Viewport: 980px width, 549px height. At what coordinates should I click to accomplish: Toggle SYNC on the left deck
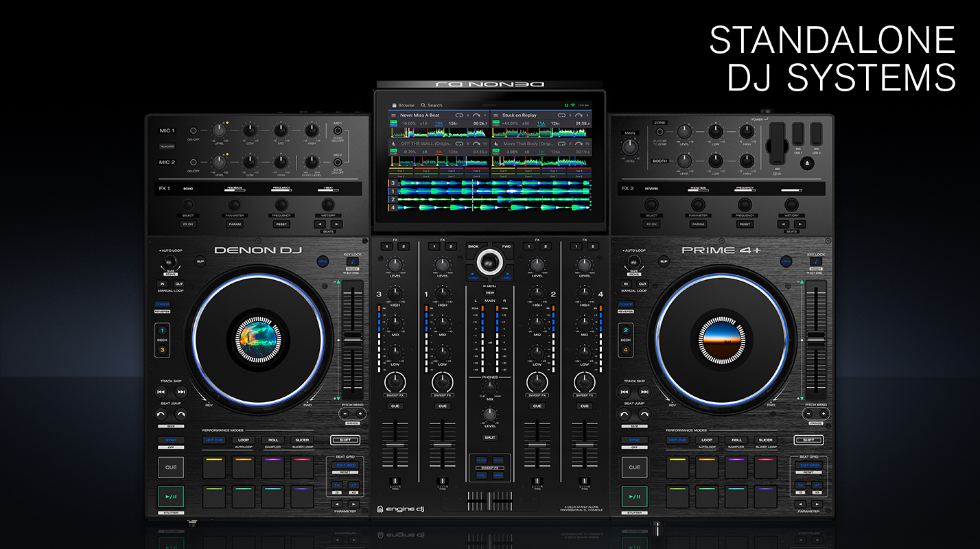(x=170, y=440)
